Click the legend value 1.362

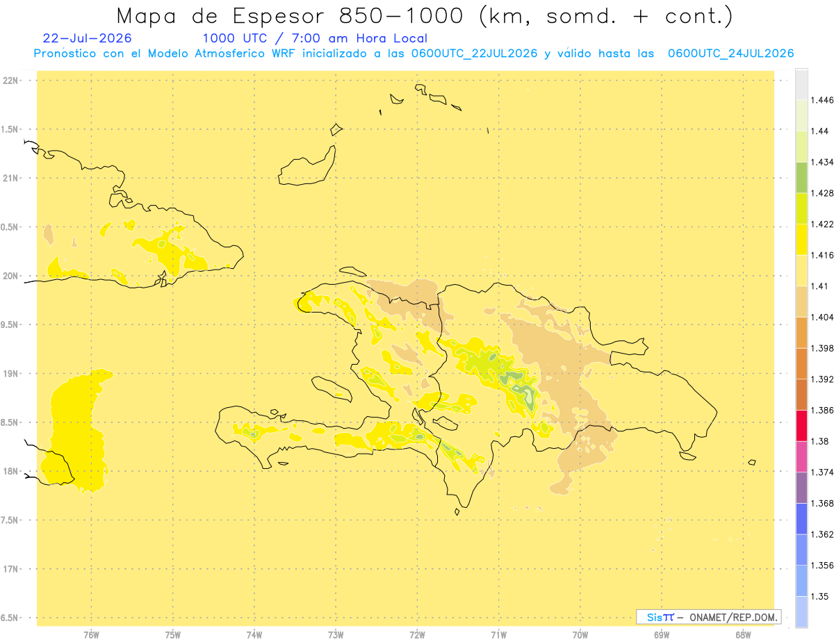pyautogui.click(x=822, y=534)
